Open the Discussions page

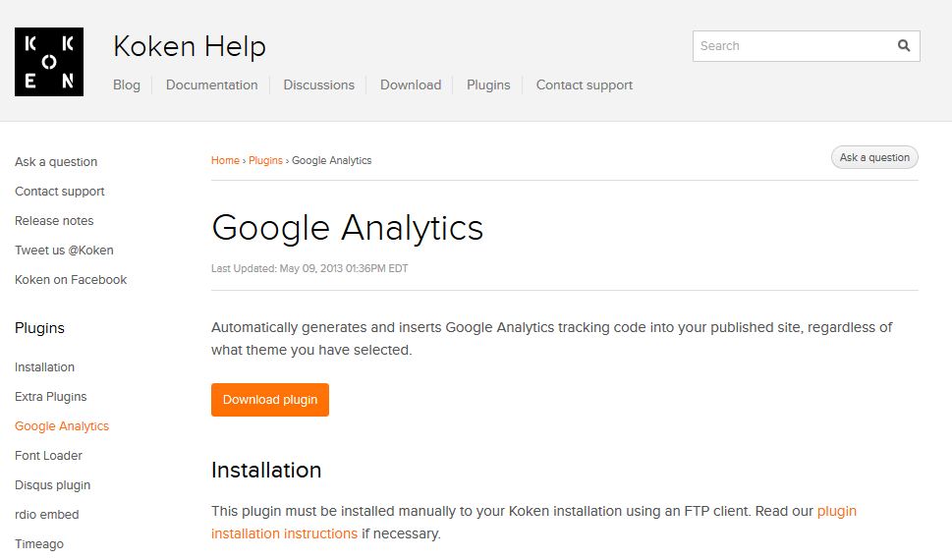click(x=319, y=85)
